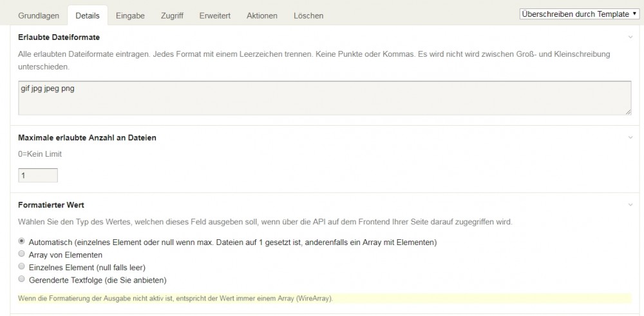Click the maximum file count input field
The height and width of the screenshot is (316, 644).
coord(38,175)
